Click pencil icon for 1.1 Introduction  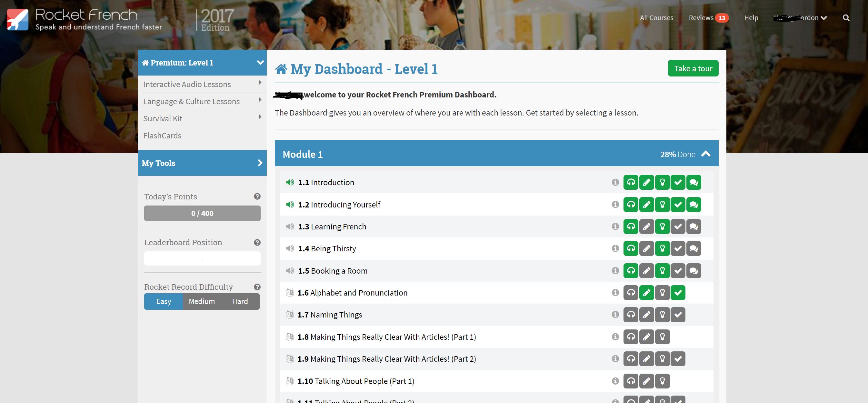tap(647, 182)
